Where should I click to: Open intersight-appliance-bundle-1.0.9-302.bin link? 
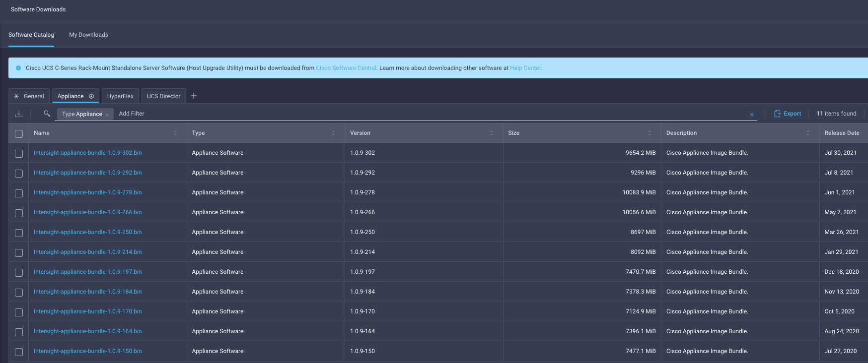(88, 153)
